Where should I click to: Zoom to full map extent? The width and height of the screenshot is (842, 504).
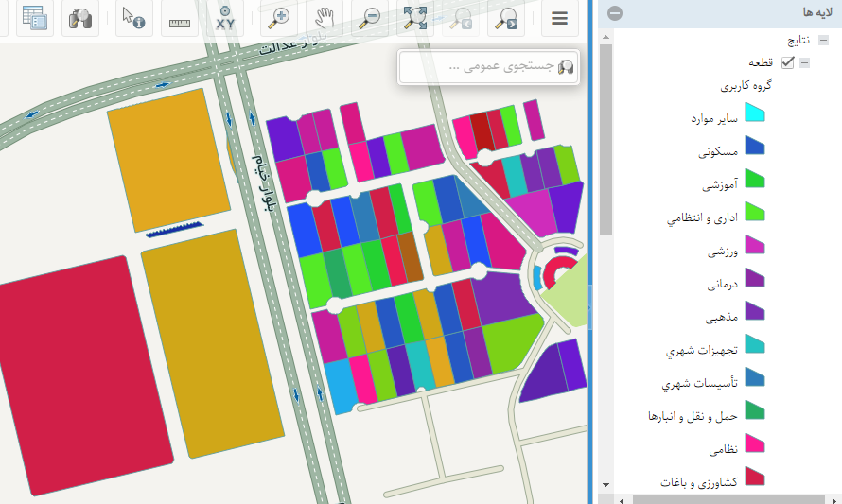click(x=415, y=18)
